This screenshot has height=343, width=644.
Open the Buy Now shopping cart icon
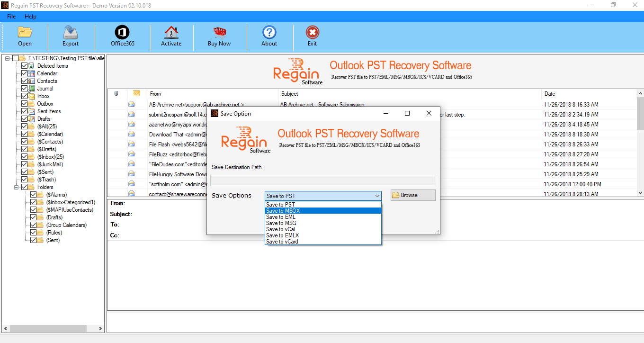(219, 33)
